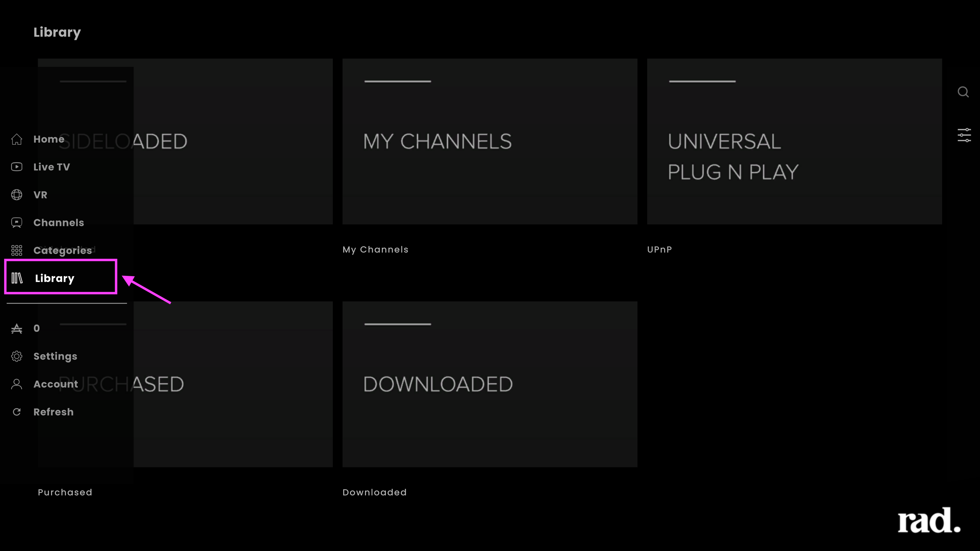
Task: Open search with the magnifier icon
Action: (x=963, y=92)
